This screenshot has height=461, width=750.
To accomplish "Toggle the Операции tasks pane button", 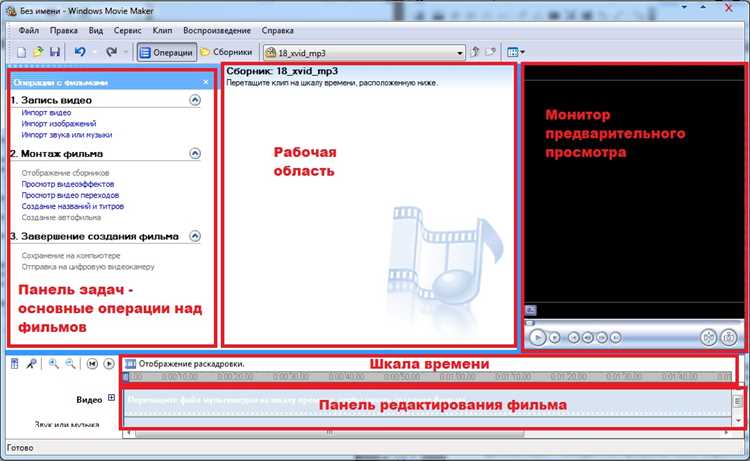I will click(166, 53).
